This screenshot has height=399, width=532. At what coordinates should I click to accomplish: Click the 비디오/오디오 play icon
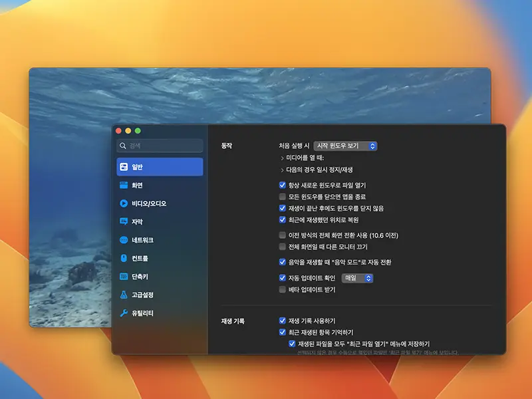pyautogui.click(x=124, y=203)
